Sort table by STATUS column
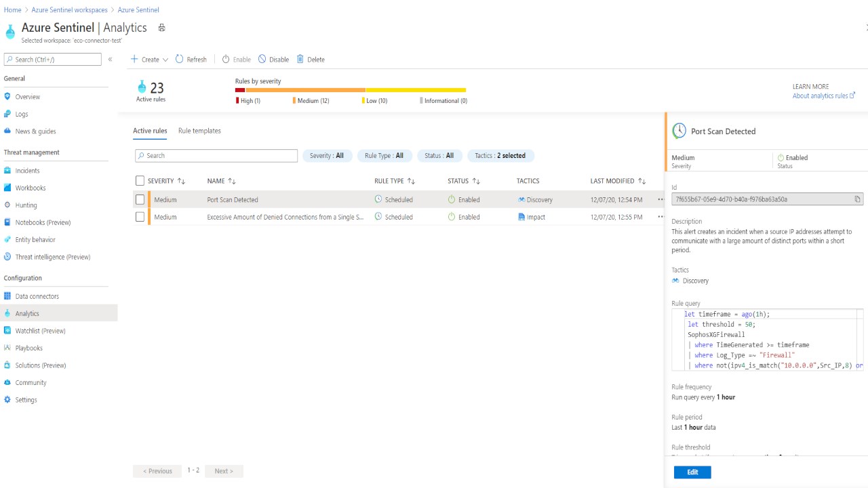868x488 pixels. point(464,181)
